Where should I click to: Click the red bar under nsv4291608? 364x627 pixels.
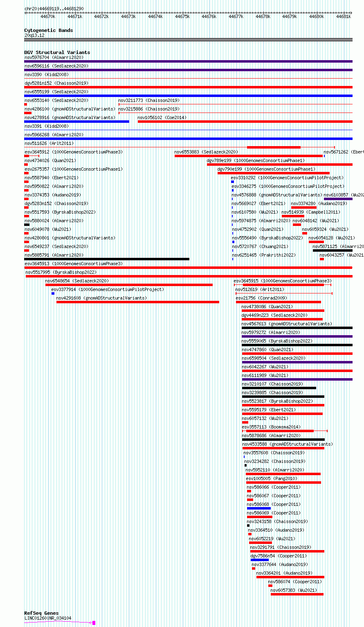pos(138,302)
